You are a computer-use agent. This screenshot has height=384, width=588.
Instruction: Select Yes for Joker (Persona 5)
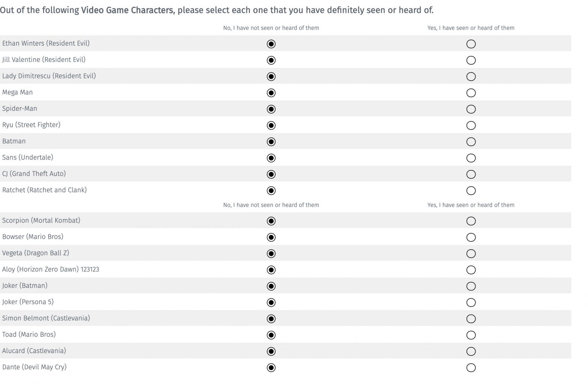click(471, 303)
